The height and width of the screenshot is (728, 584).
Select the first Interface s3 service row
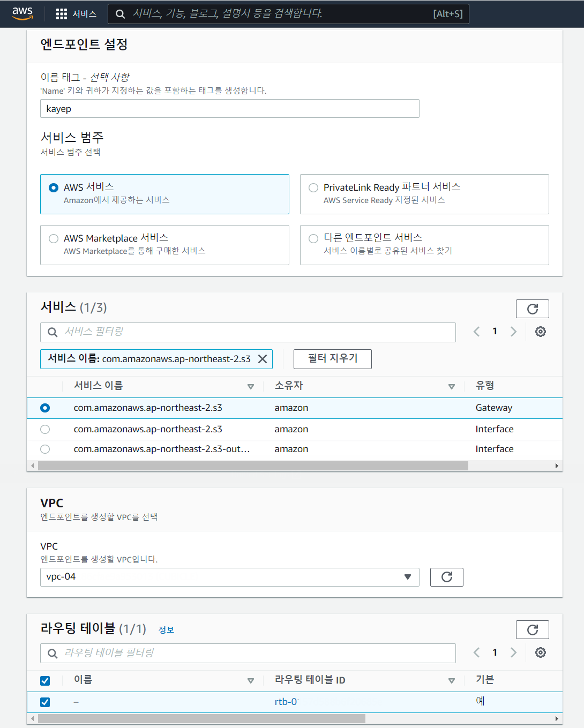(x=45, y=429)
